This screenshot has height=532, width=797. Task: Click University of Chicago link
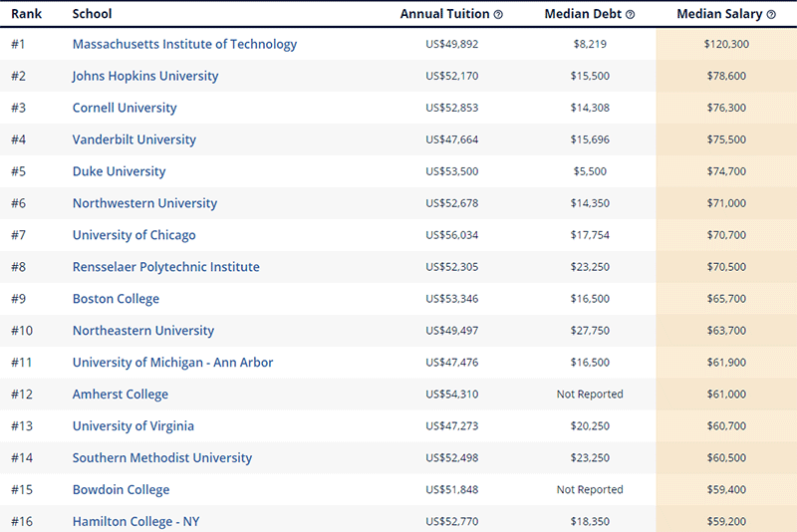coord(134,235)
